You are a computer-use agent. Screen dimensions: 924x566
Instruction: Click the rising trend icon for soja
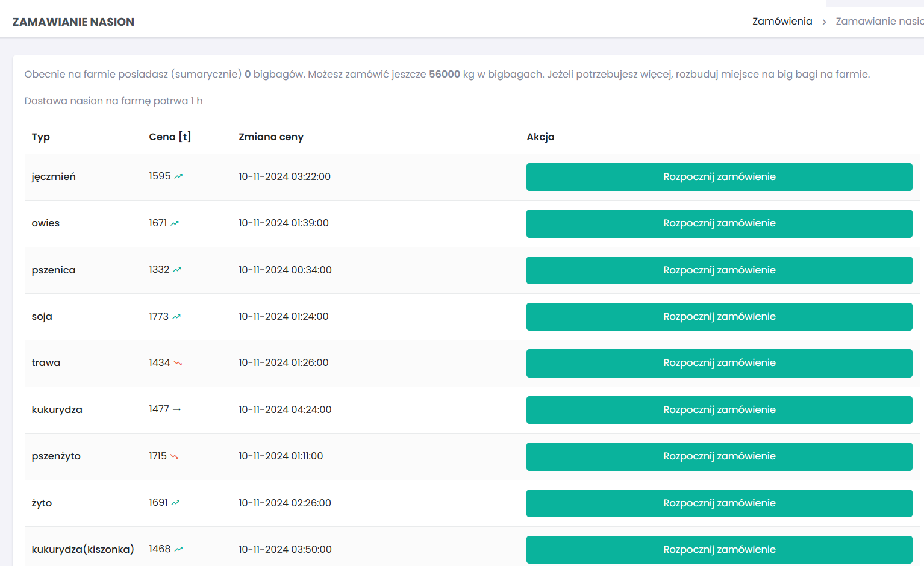coord(176,317)
